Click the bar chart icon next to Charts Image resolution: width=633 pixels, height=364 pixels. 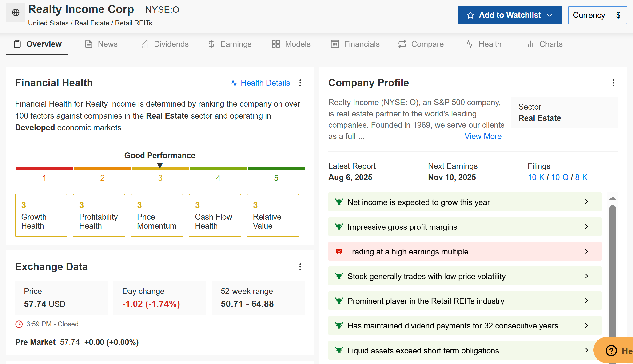tap(530, 44)
